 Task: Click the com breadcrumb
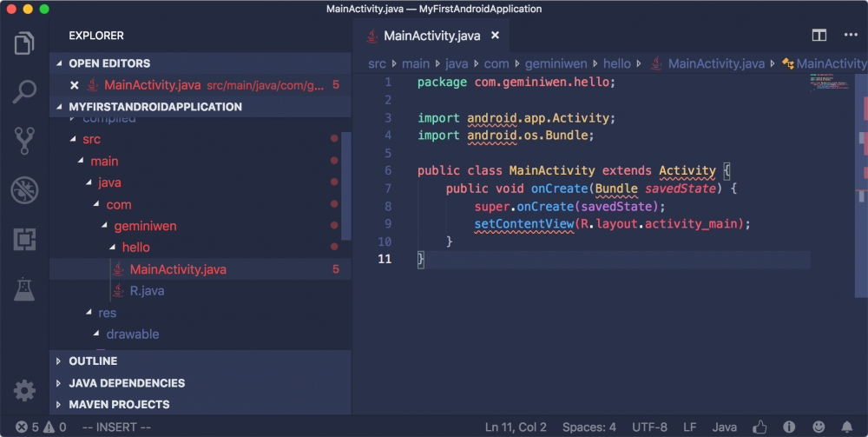(x=496, y=63)
